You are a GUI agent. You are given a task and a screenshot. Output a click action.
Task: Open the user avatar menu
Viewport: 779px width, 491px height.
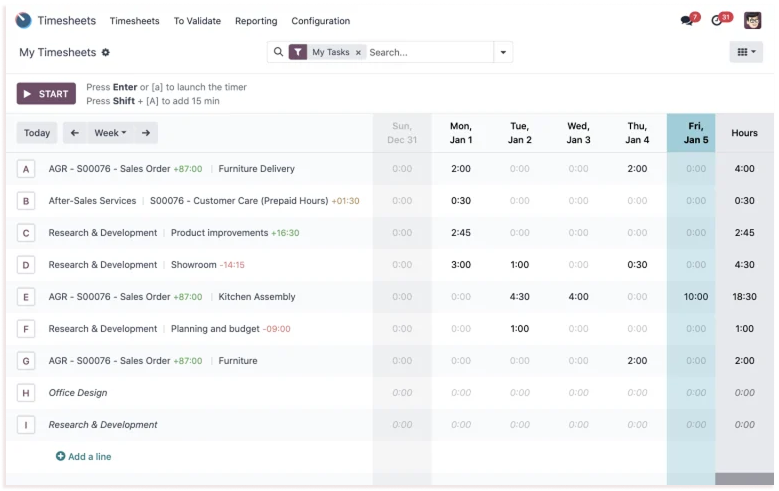click(x=752, y=20)
